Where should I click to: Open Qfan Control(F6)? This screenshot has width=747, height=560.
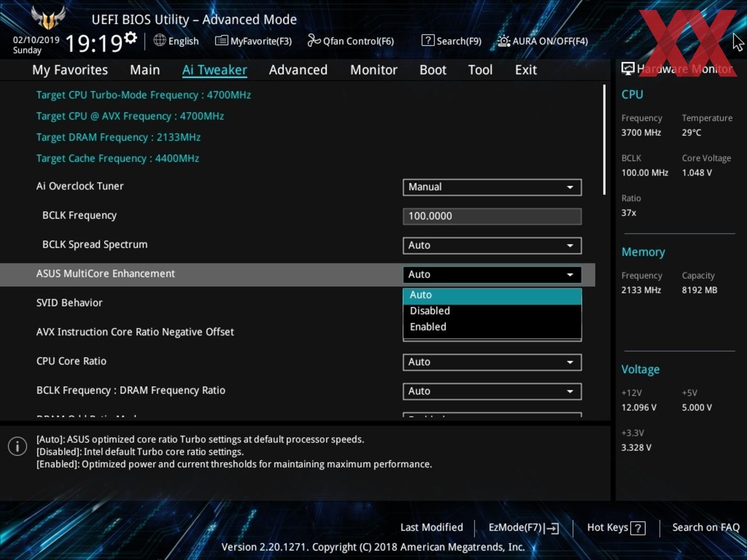pos(350,41)
